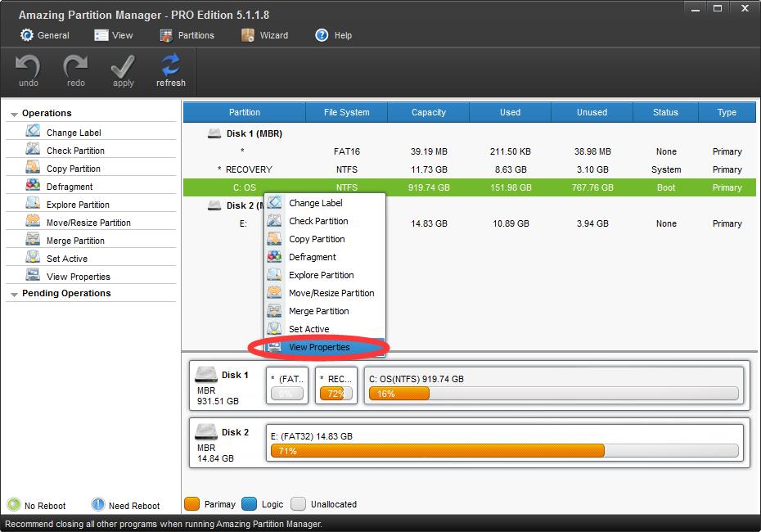Select E: FAT32 71% usage bar

[x=505, y=451]
